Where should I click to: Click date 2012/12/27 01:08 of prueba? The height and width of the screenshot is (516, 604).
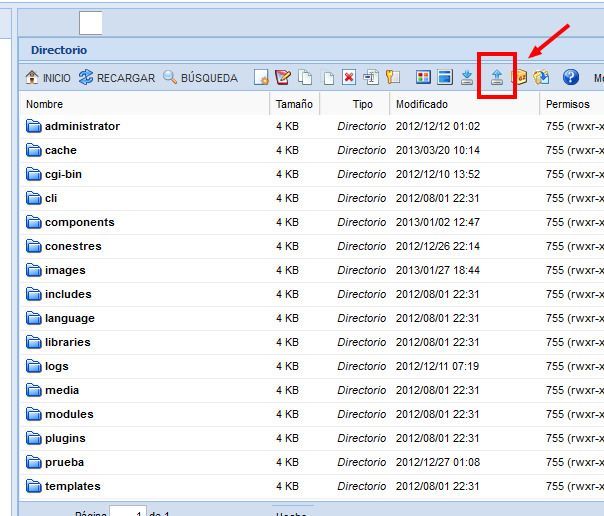[x=438, y=462]
